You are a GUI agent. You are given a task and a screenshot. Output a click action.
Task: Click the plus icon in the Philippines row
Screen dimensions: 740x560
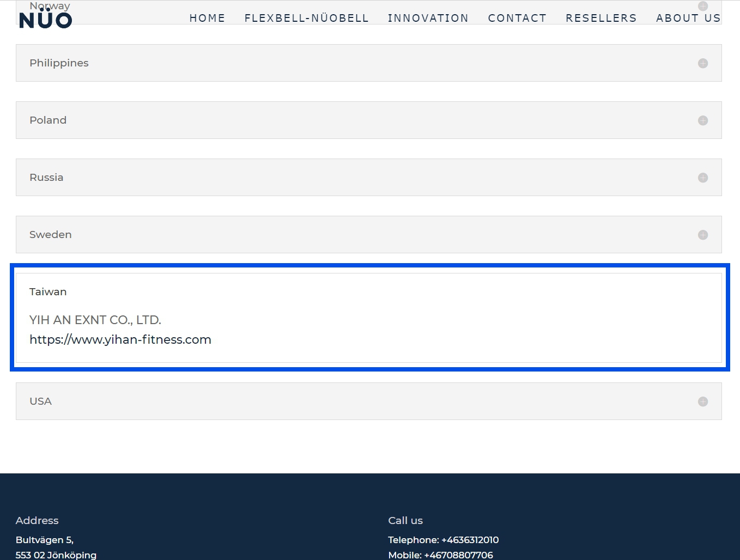(x=703, y=63)
